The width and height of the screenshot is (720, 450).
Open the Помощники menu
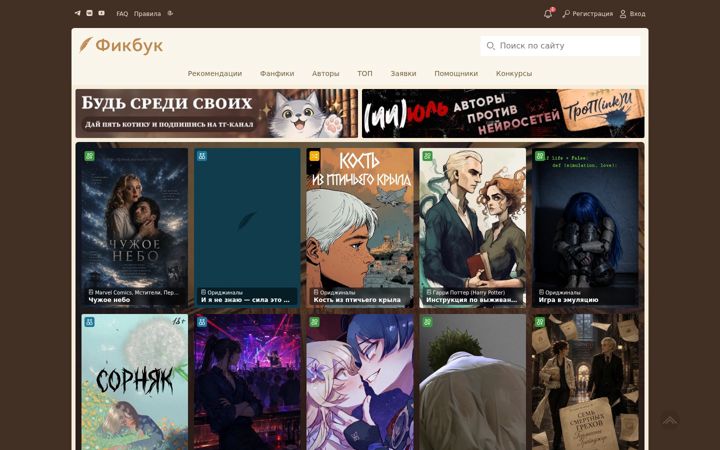[456, 73]
